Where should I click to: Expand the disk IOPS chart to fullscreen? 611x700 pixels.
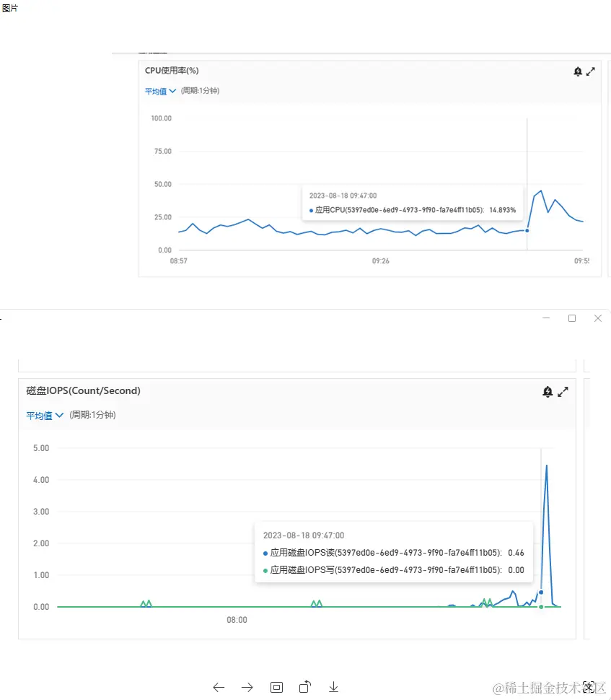pyautogui.click(x=563, y=391)
